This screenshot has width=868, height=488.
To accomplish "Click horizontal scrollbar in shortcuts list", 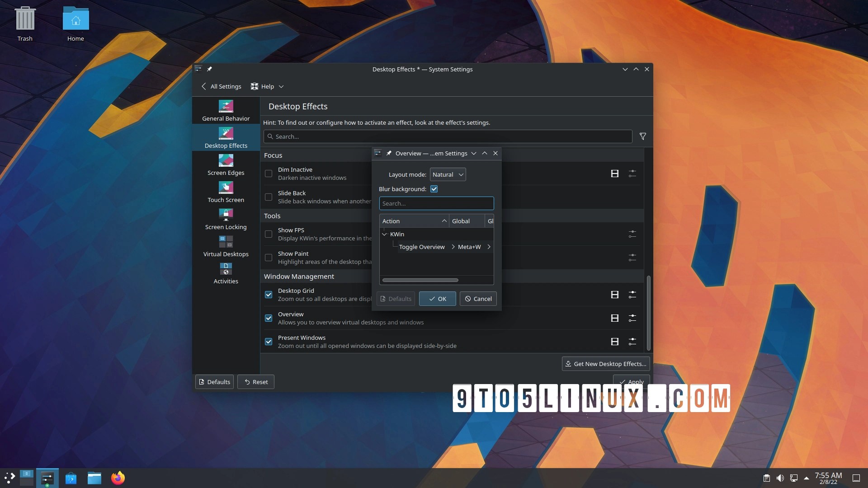I will 420,280.
